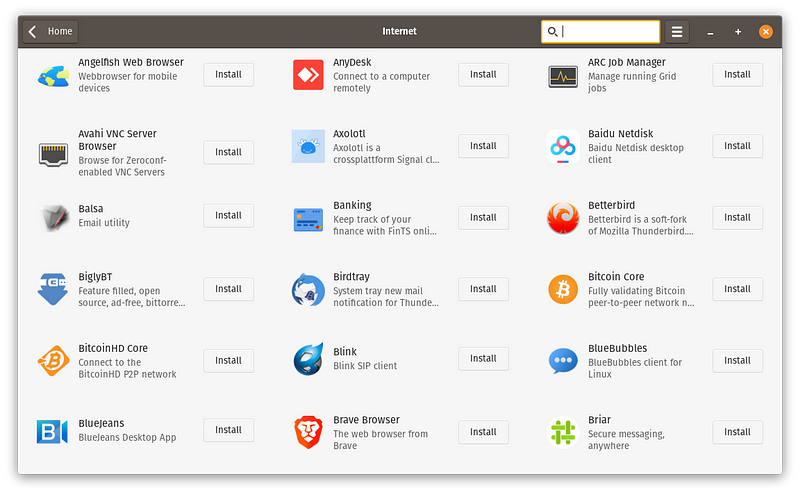Install BitcoinHD Core

pos(228,360)
